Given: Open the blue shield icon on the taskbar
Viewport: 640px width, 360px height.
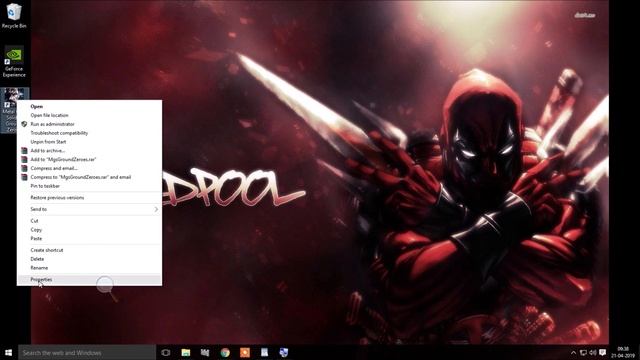Looking at the screenshot, I should point(284,353).
